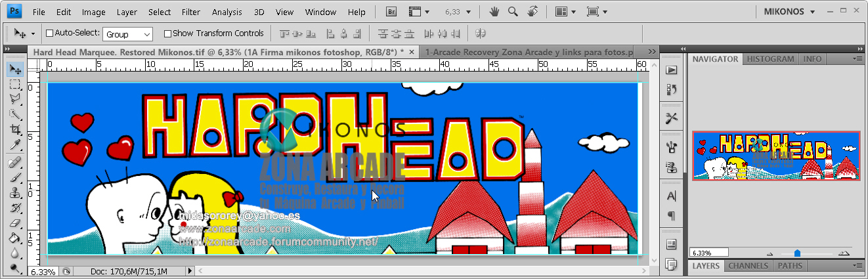Activate the Zoom tool magnifier icon
Viewport: 868px width, 279px height.
coord(513,12)
